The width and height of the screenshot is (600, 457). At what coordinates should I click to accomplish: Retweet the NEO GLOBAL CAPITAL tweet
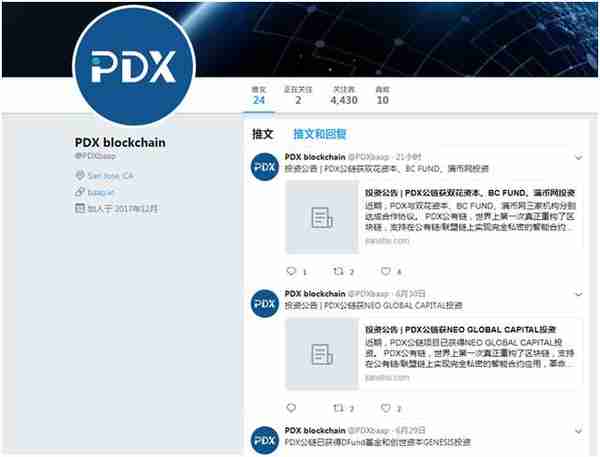(x=338, y=408)
